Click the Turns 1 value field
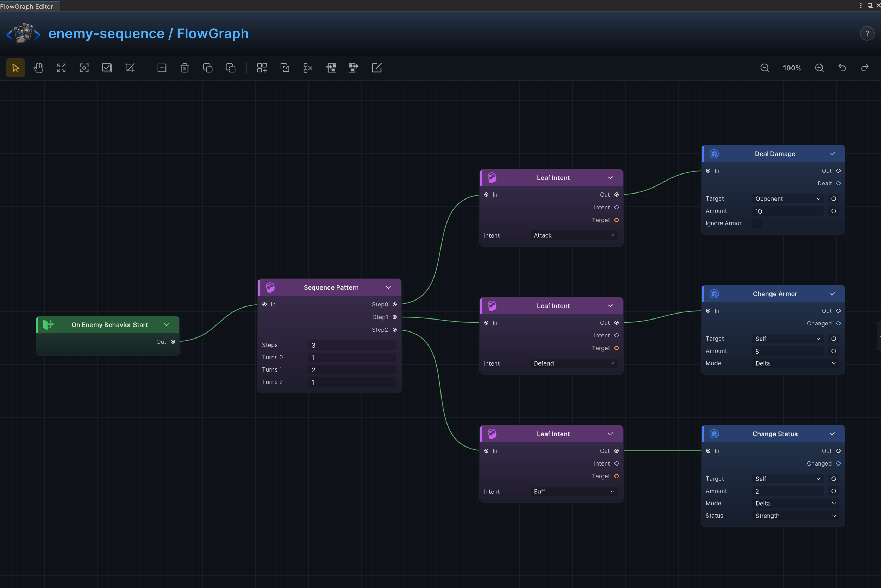 tap(352, 370)
